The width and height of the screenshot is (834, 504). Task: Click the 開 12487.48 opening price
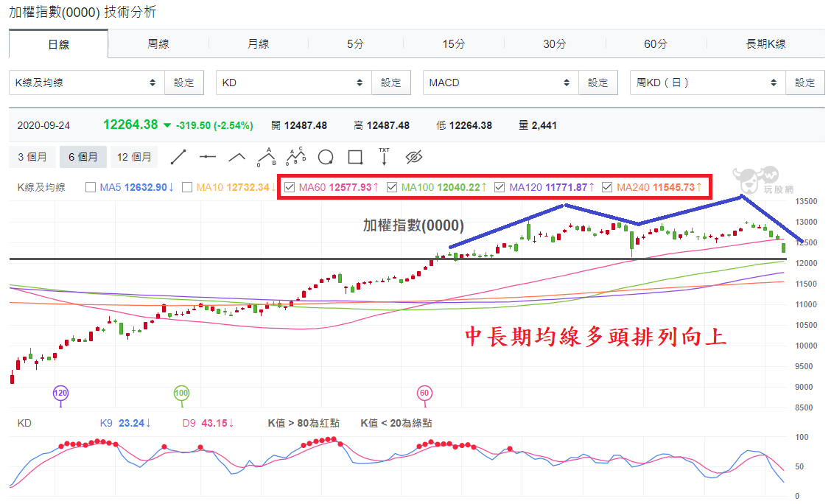tap(299, 125)
